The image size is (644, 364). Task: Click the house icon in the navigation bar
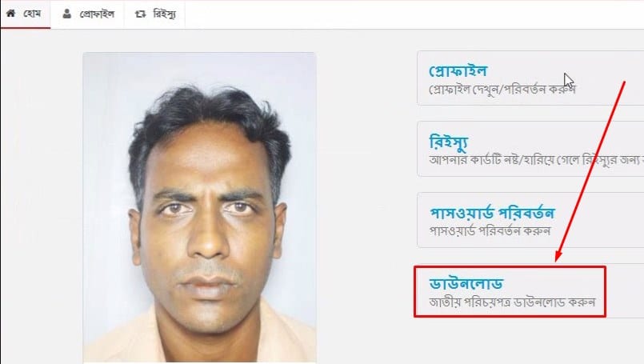(x=11, y=14)
